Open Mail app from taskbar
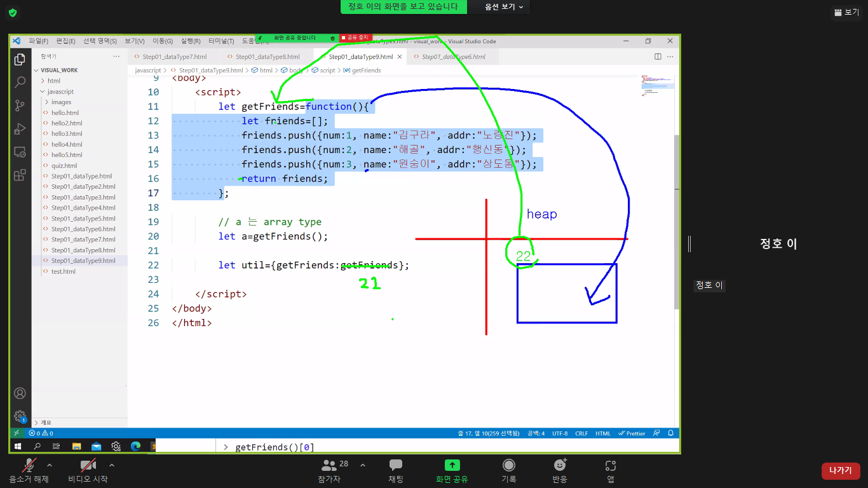 tap(96, 447)
